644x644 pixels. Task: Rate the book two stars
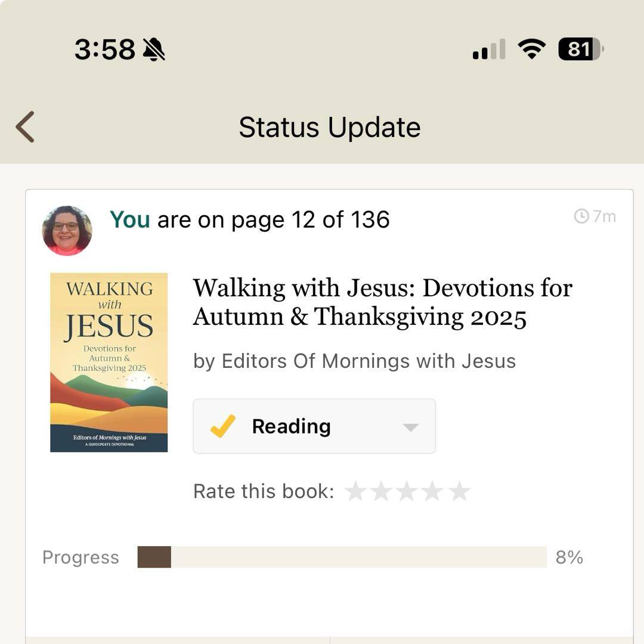[382, 491]
